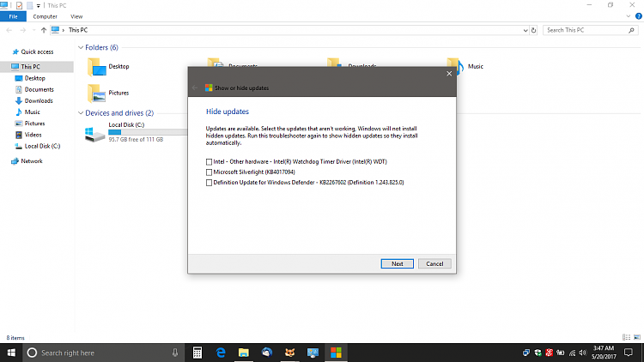Select the Music folder icon
Viewport: 644px width, 362px height.
click(455, 67)
